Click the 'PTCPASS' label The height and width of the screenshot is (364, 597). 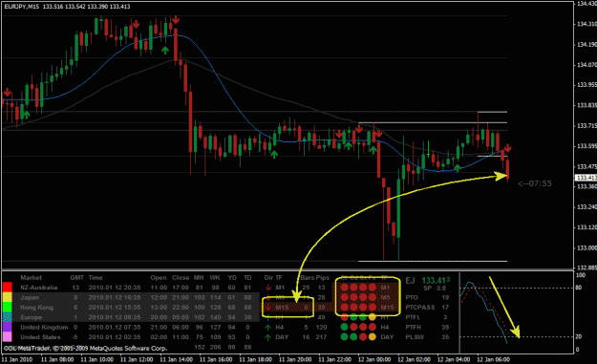pyautogui.click(x=420, y=308)
